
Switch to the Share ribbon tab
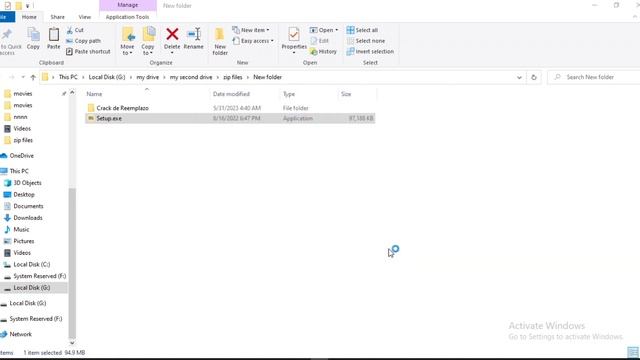pyautogui.click(x=58, y=17)
